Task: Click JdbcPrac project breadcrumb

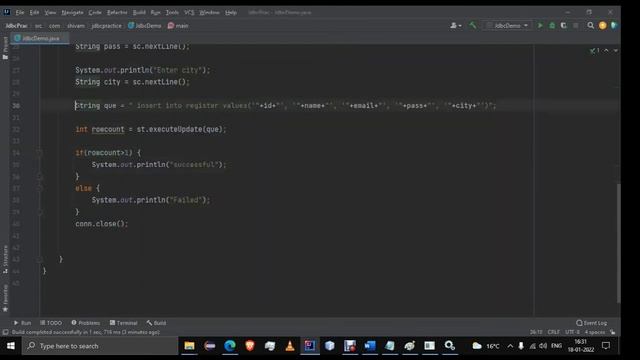Action: coord(16,26)
